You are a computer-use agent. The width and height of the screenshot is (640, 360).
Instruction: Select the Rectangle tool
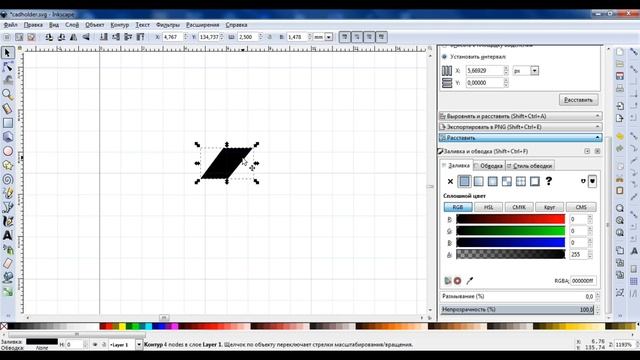(7, 122)
